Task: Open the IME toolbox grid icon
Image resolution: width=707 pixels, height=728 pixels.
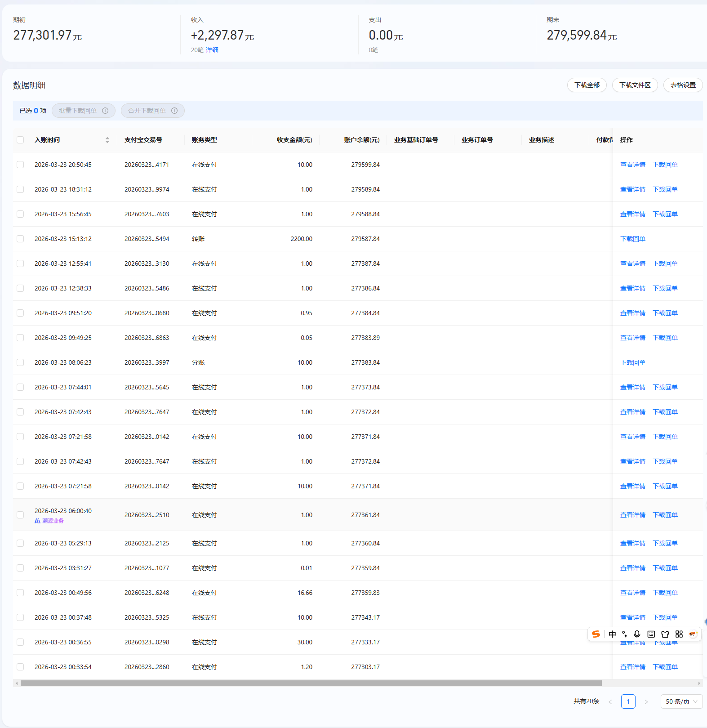Action: (679, 634)
